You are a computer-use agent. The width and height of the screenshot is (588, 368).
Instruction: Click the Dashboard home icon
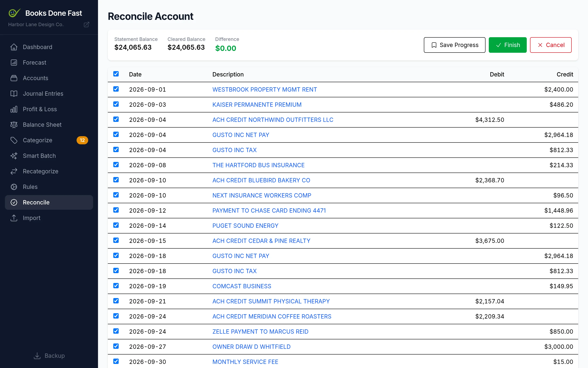[x=14, y=47]
